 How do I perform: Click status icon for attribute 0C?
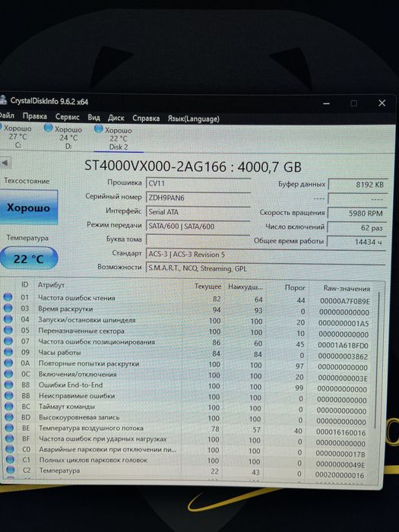click(9, 374)
